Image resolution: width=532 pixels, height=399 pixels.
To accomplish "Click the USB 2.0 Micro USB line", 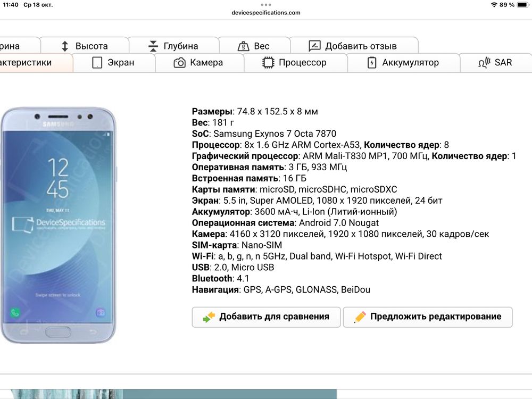I will [233, 268].
